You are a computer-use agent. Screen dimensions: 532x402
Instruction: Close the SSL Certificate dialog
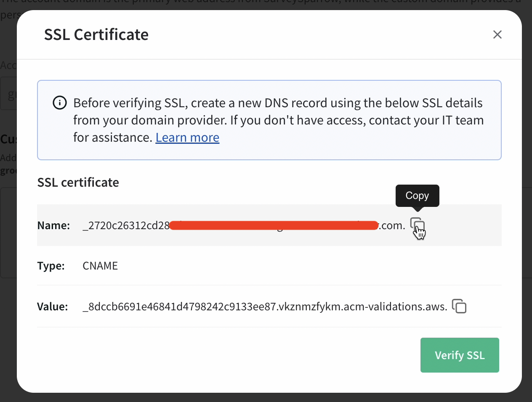click(497, 34)
